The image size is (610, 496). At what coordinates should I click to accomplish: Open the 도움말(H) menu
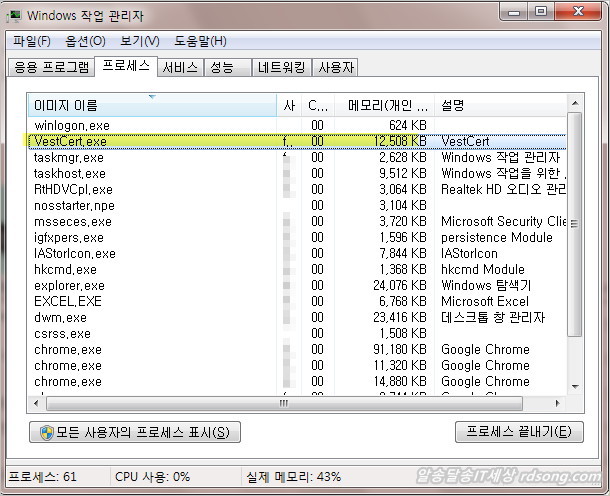pyautogui.click(x=199, y=41)
